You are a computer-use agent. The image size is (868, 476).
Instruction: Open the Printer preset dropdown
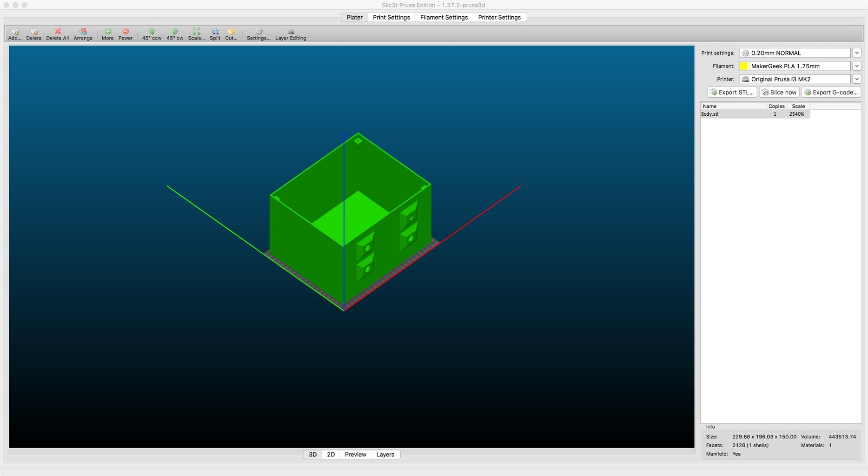(x=795, y=79)
